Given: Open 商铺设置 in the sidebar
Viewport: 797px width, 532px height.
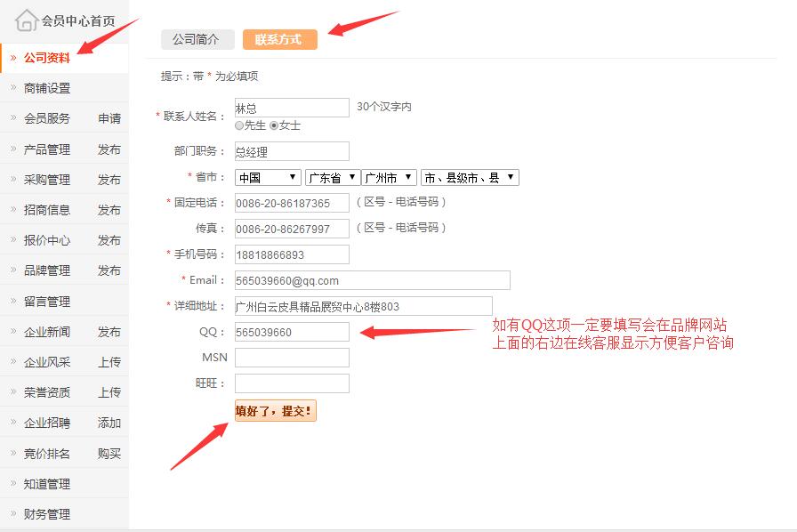Looking at the screenshot, I should click(47, 88).
